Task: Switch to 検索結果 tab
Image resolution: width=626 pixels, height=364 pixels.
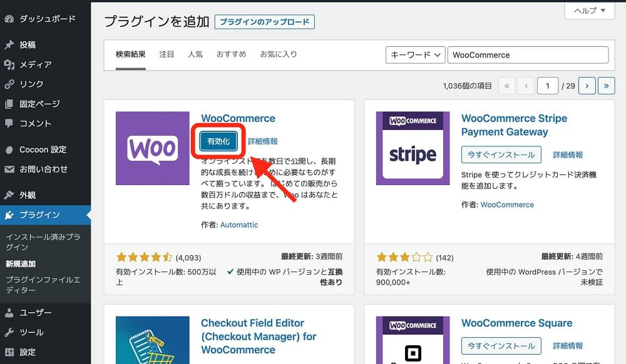Action: point(131,54)
